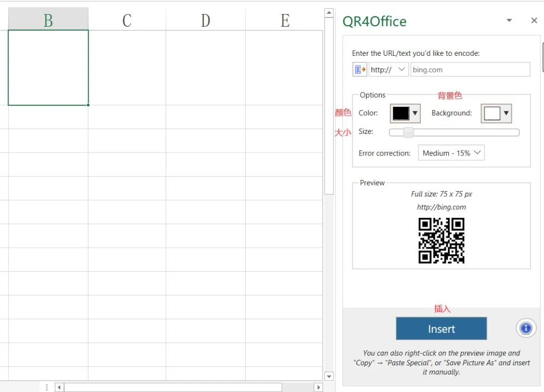
Task: Select column B header
Action: tap(48, 20)
